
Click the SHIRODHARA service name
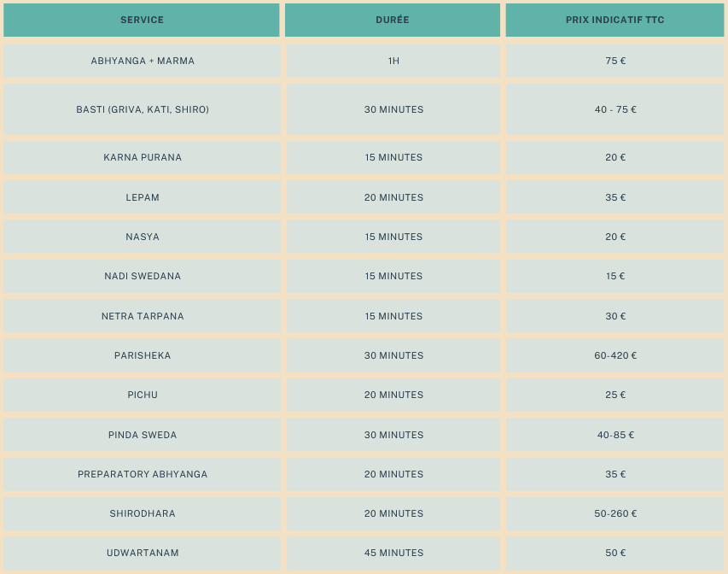(x=143, y=513)
